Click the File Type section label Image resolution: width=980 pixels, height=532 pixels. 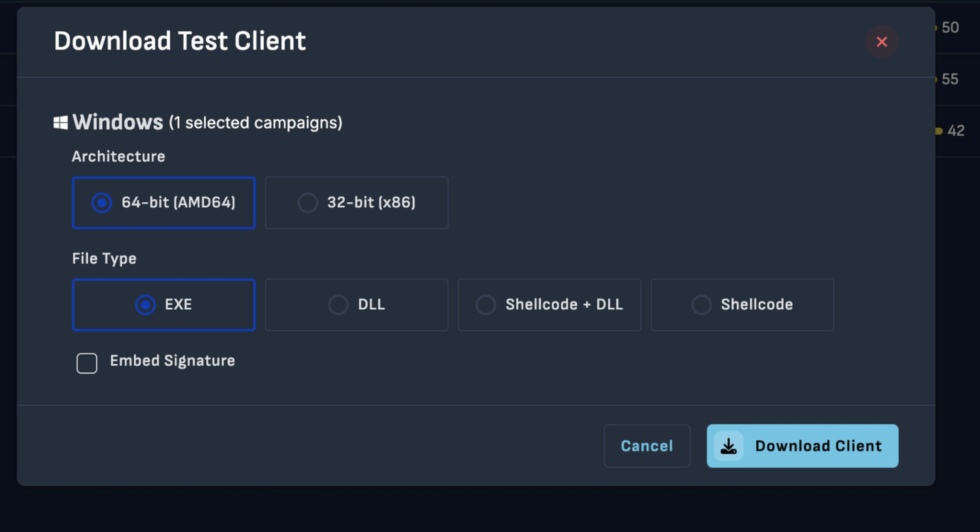click(104, 259)
